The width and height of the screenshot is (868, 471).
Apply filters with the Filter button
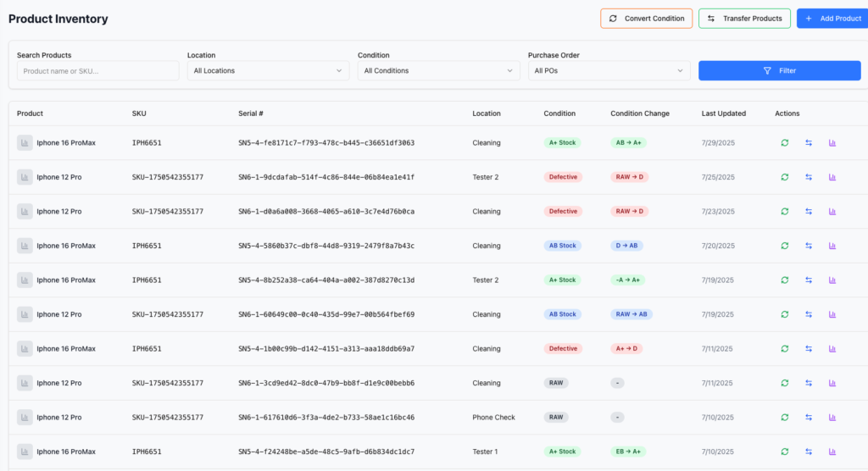tap(780, 71)
